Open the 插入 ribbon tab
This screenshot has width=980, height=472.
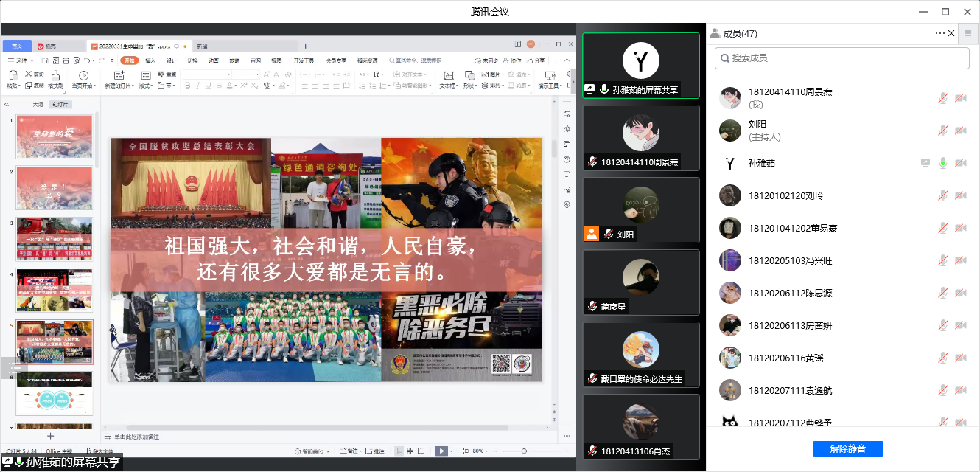pos(150,60)
